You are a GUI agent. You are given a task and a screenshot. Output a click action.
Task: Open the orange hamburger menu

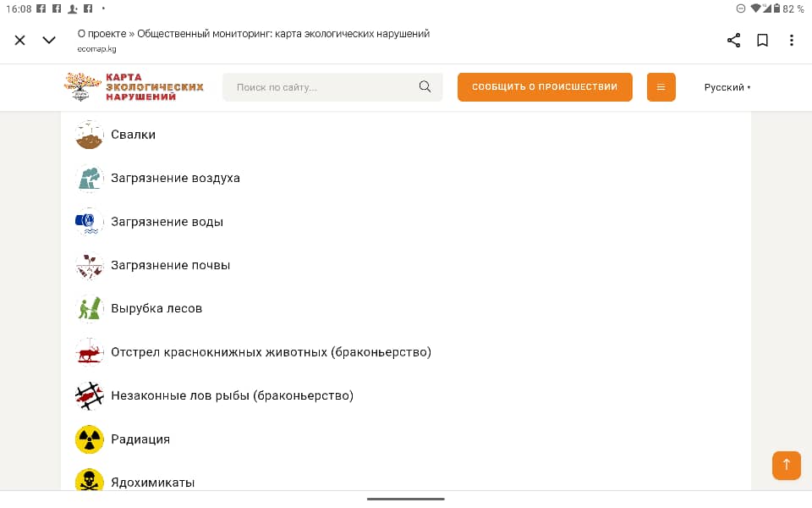point(661,87)
